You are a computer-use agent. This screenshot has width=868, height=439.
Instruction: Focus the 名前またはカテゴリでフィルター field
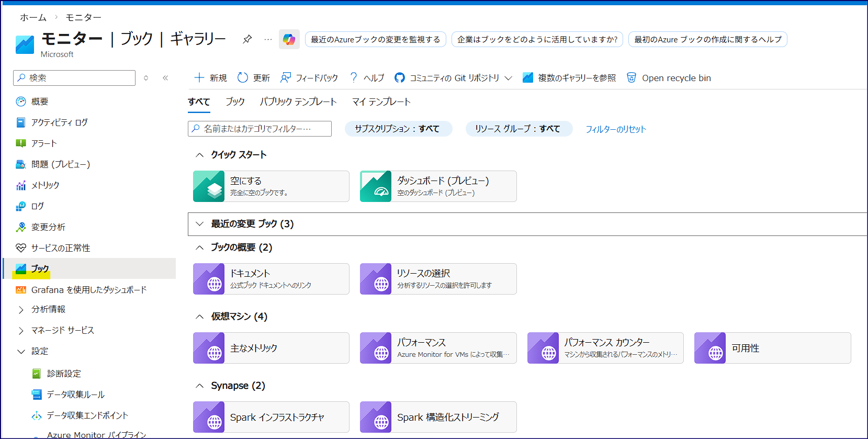click(260, 129)
